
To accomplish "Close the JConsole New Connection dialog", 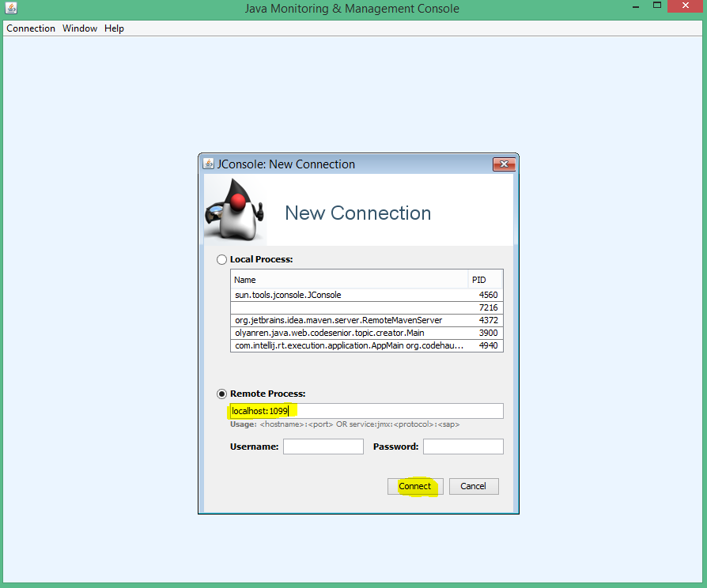I will tap(504, 164).
